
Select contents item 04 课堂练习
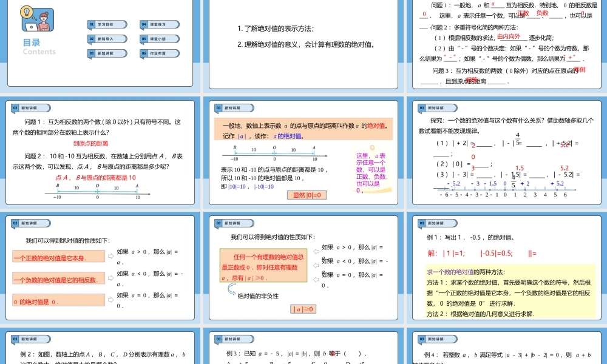(x=160, y=24)
